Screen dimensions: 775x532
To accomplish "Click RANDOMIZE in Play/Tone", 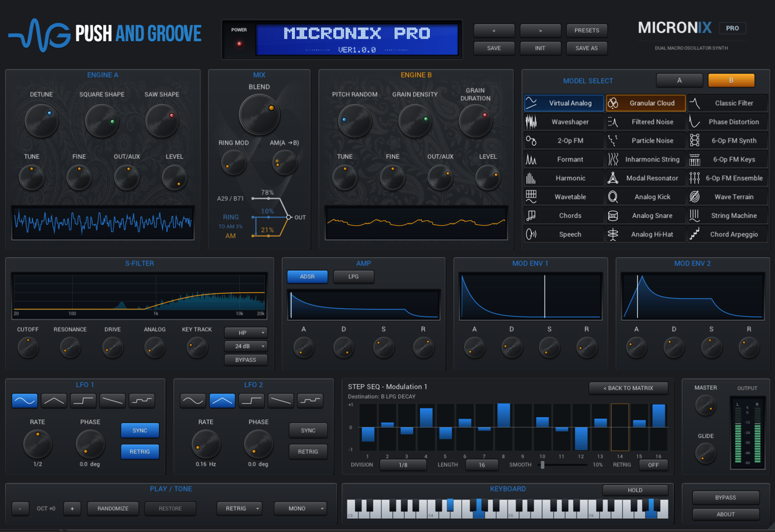I will 113,509.
